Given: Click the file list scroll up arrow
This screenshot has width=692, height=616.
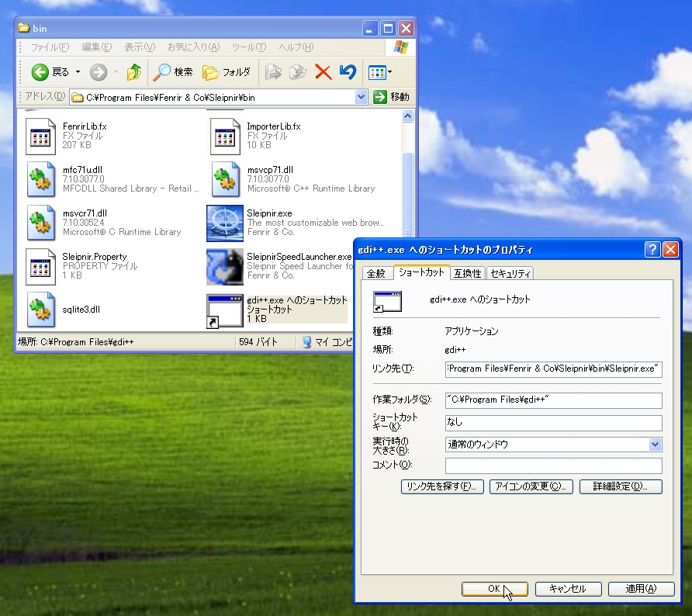Looking at the screenshot, I should coord(407,116).
